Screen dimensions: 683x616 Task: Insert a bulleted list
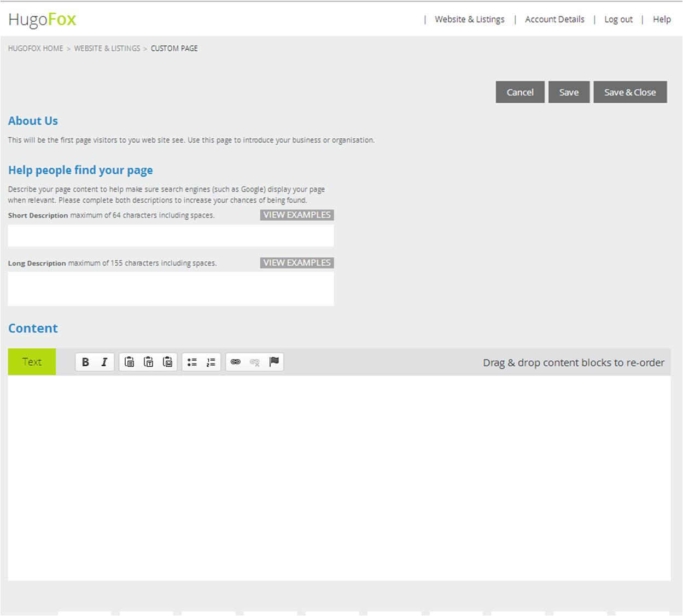(191, 361)
